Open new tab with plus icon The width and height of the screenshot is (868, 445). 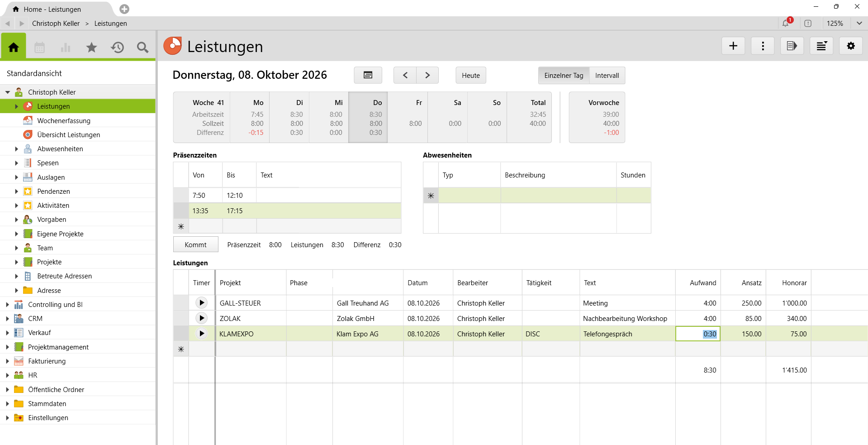coord(124,9)
